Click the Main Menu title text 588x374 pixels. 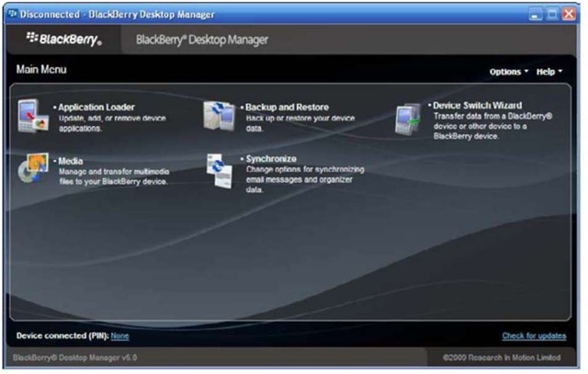(x=41, y=70)
